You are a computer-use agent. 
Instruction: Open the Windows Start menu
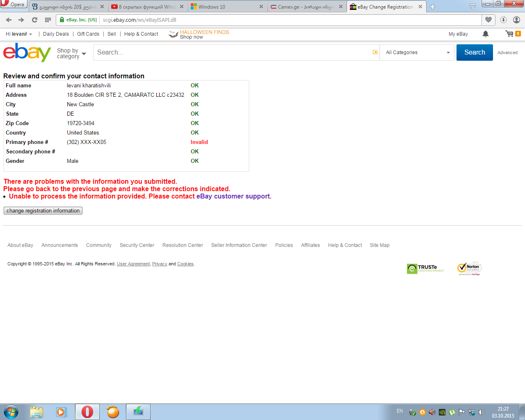point(11,412)
